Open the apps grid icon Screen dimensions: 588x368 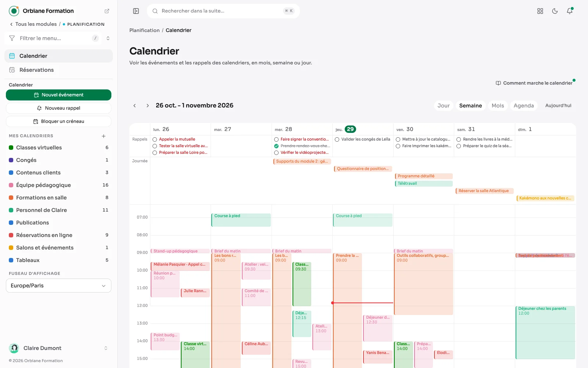pos(540,11)
